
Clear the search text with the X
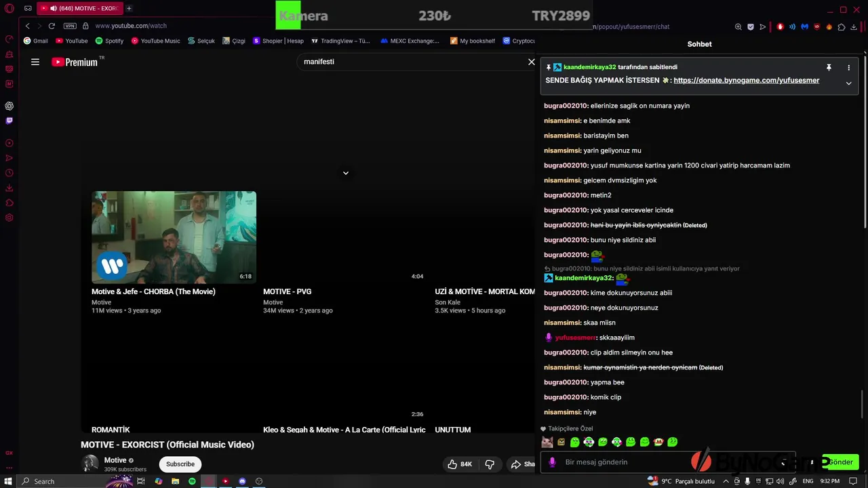point(532,62)
